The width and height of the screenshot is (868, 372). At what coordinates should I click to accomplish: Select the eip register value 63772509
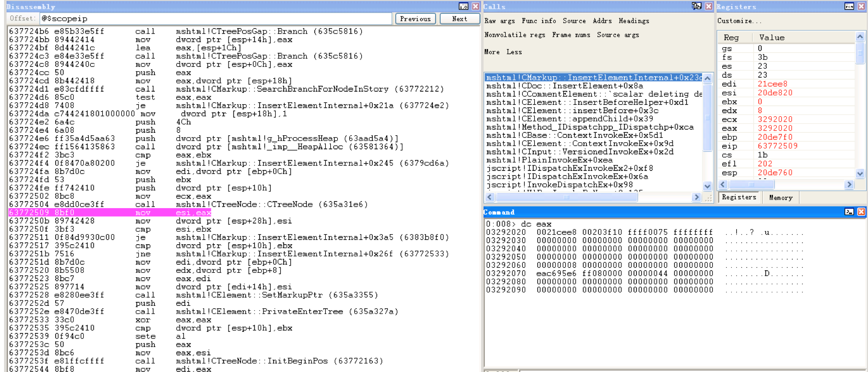tap(778, 146)
